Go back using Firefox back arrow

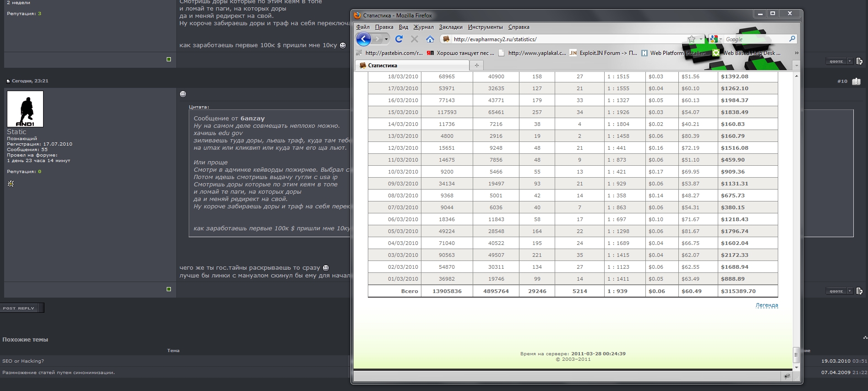coord(363,39)
